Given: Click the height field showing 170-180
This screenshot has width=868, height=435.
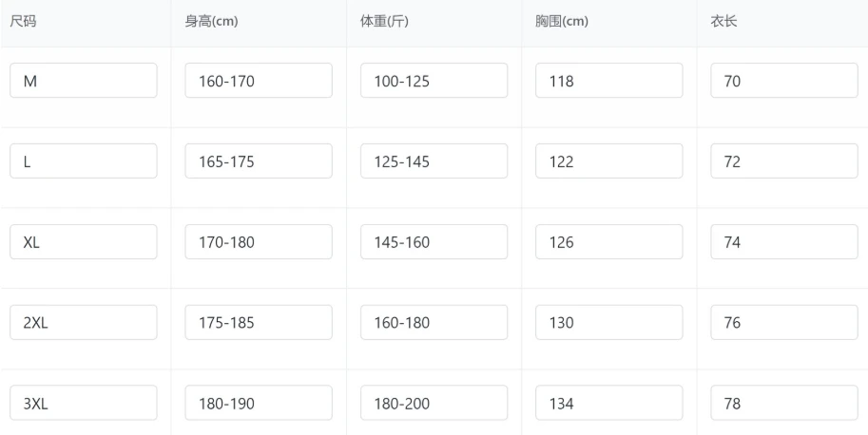Looking at the screenshot, I should (259, 242).
